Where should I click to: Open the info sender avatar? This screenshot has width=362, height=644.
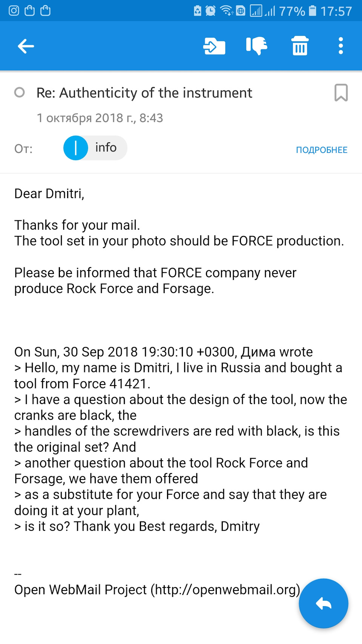click(x=76, y=148)
